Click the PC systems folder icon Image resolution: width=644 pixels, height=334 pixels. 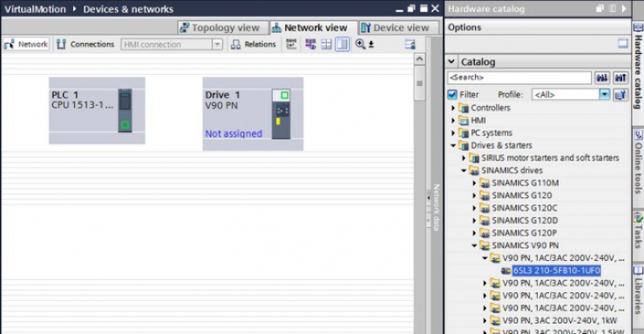tap(464, 133)
